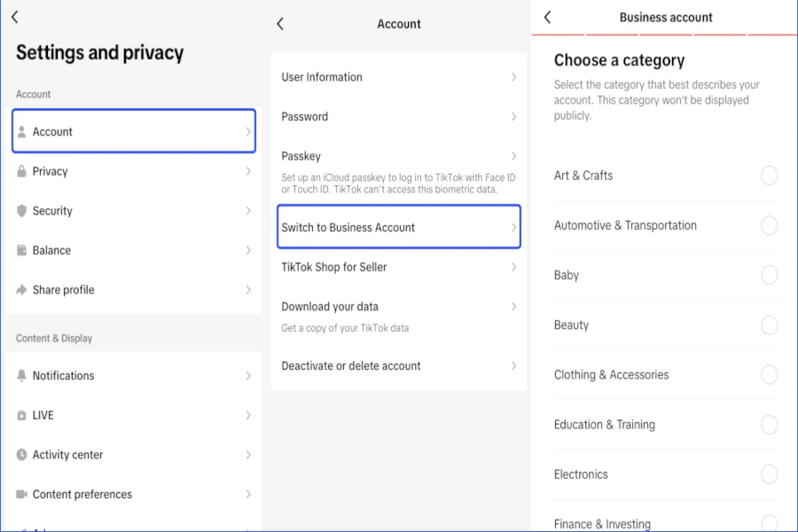798x532 pixels.
Task: Open the chevron on the Passkey row
Action: click(514, 156)
